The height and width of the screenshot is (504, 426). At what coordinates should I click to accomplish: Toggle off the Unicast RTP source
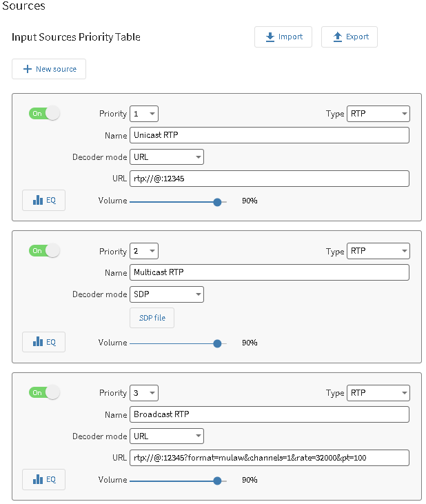tap(44, 113)
